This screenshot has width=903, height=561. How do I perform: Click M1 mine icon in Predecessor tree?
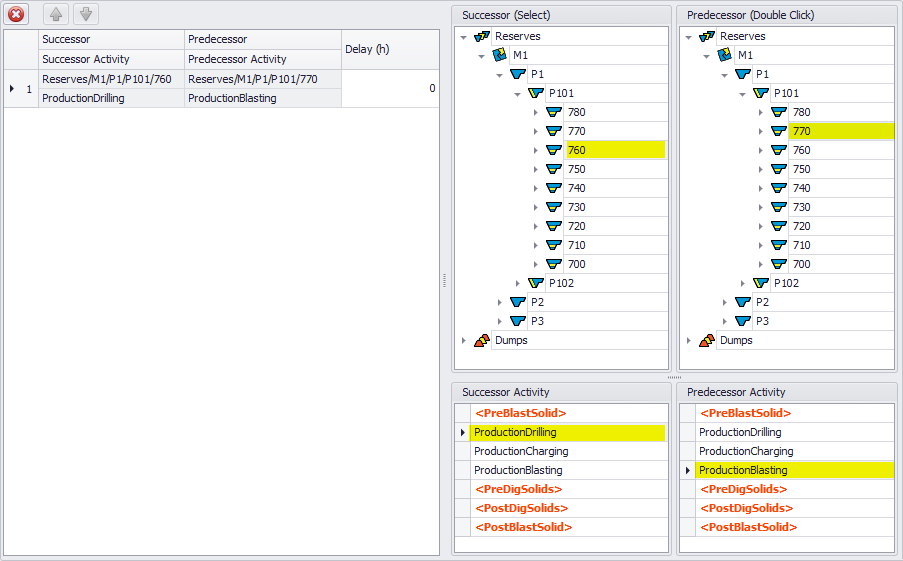click(x=725, y=55)
